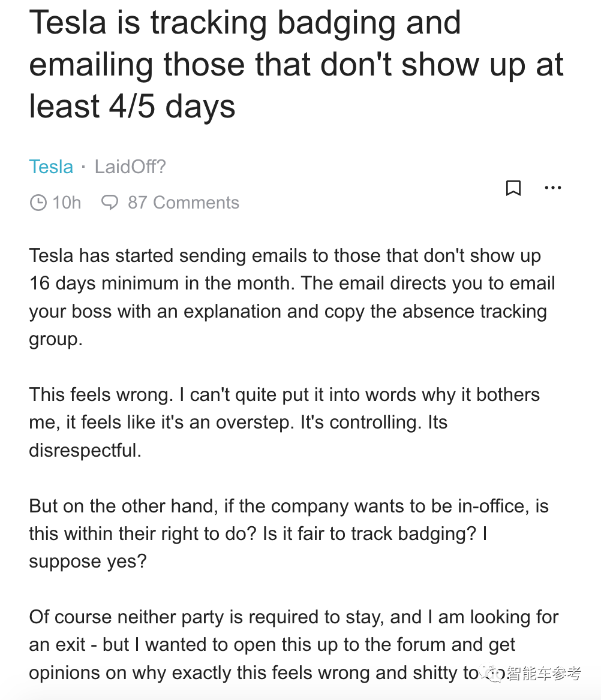
Task: Open the three-dots more options menu
Action: tap(553, 188)
